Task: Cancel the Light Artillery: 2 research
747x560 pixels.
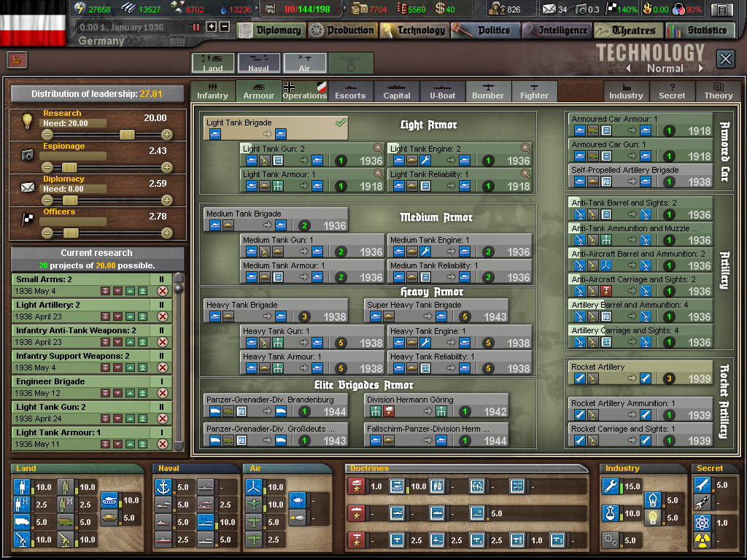Action: pos(163,316)
